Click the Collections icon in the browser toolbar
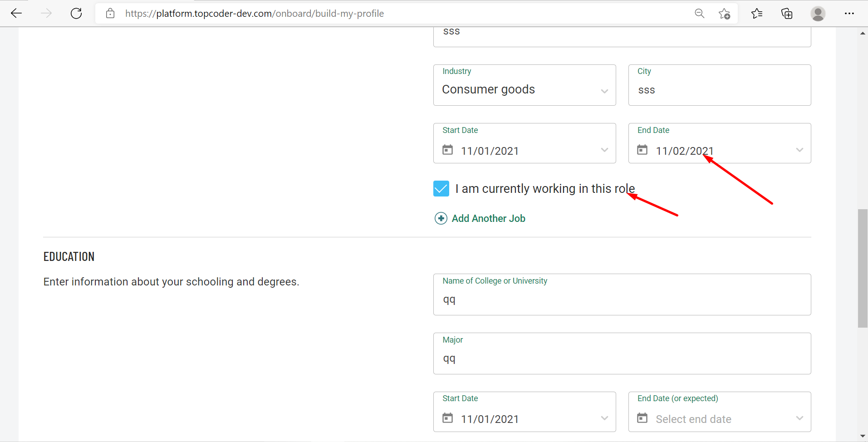The image size is (868, 442). point(787,13)
